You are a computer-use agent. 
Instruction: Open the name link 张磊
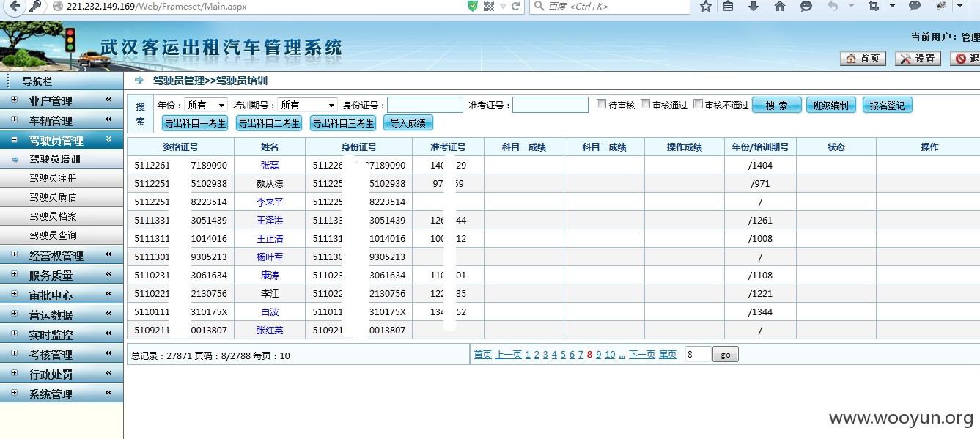pyautogui.click(x=270, y=166)
